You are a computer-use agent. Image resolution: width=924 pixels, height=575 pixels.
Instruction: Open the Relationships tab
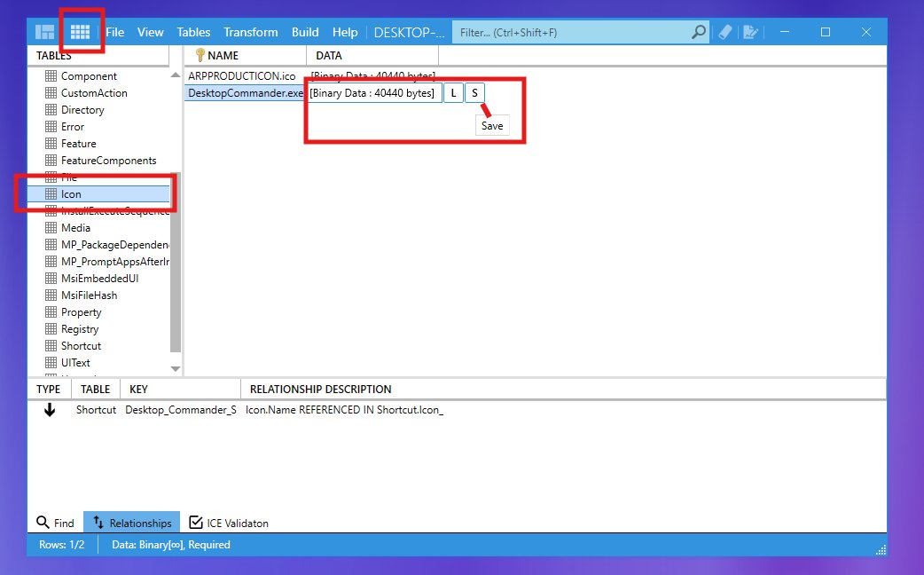pyautogui.click(x=132, y=523)
